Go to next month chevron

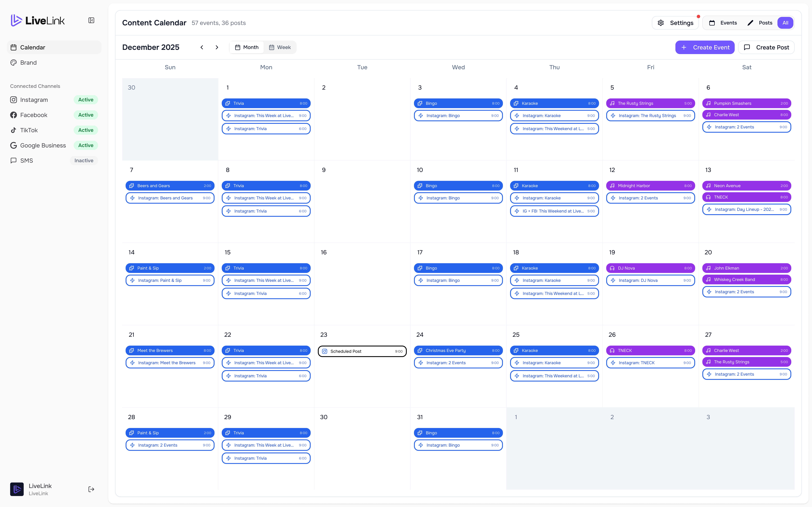217,47
